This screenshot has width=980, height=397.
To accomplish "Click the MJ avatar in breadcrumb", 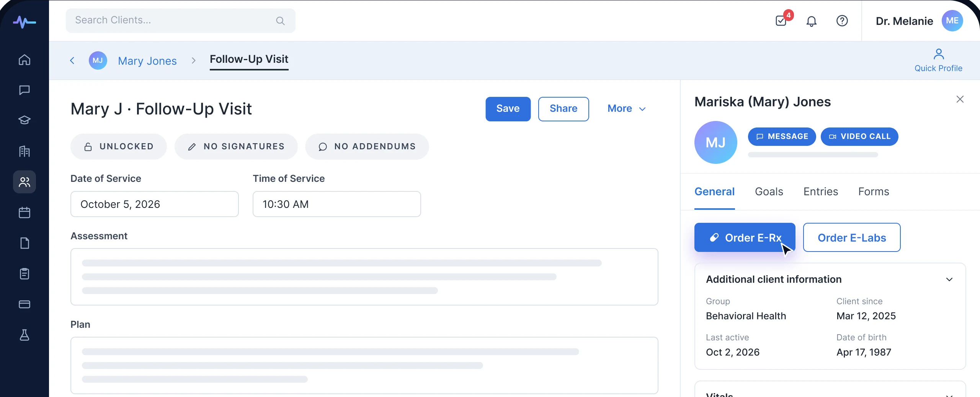I will pyautogui.click(x=98, y=60).
